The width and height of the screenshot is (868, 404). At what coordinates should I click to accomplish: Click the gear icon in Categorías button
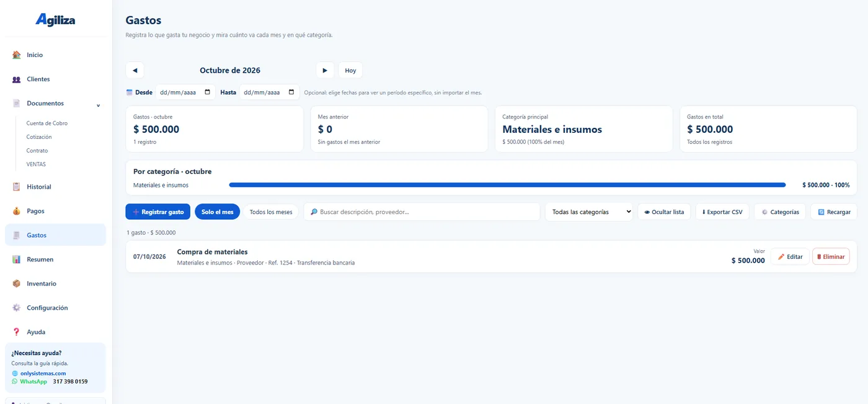(x=764, y=212)
